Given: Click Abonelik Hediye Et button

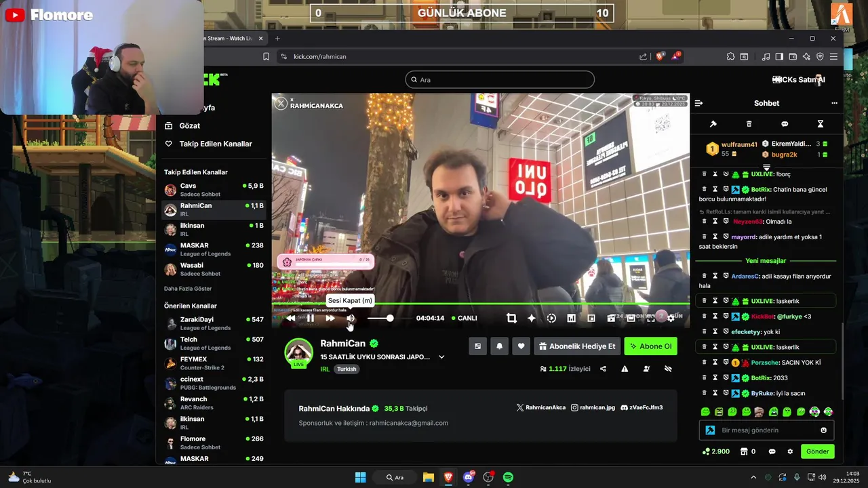Looking at the screenshot, I should (x=577, y=346).
